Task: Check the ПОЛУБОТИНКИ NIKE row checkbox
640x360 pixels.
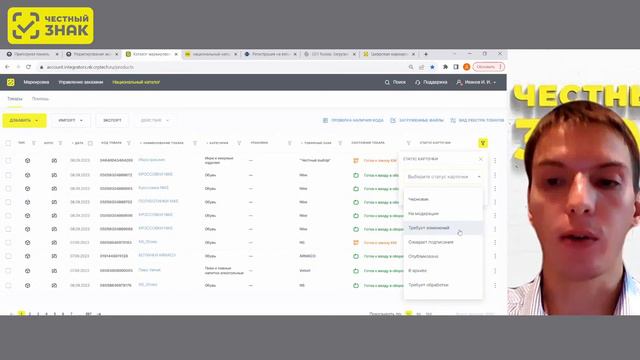Action: 8,202
